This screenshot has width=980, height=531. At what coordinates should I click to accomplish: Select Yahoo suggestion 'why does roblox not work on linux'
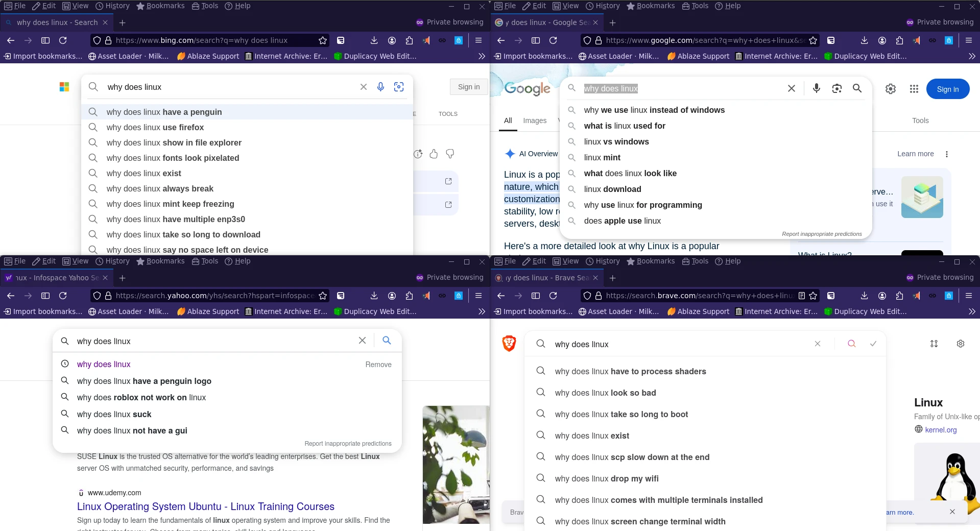click(227, 397)
